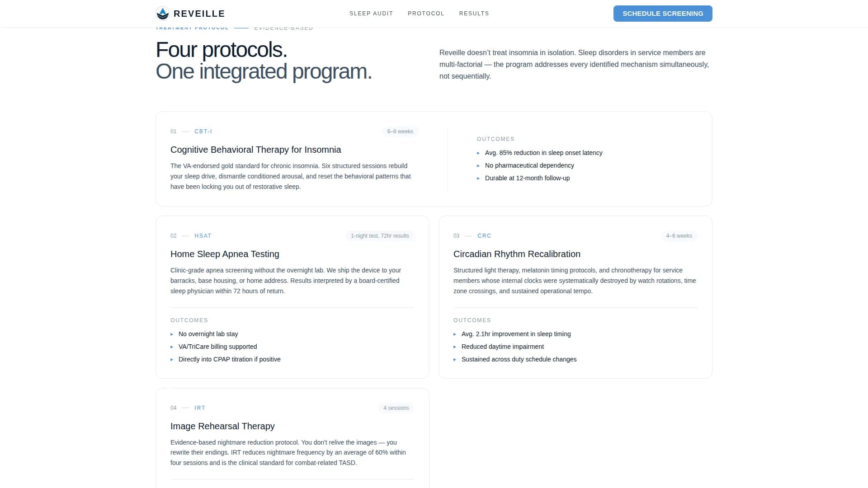Click the Schedule Screening button
This screenshot has height=488, width=868.
click(663, 14)
